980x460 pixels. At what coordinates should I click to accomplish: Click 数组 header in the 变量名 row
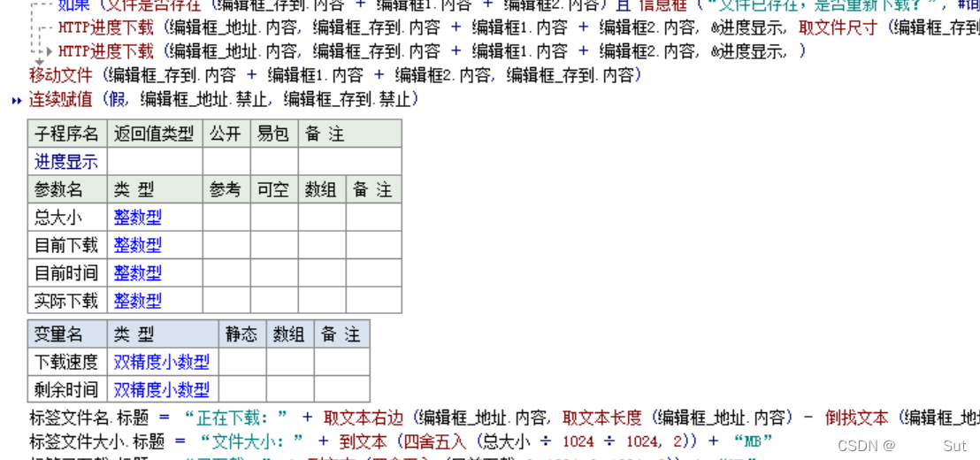290,333
